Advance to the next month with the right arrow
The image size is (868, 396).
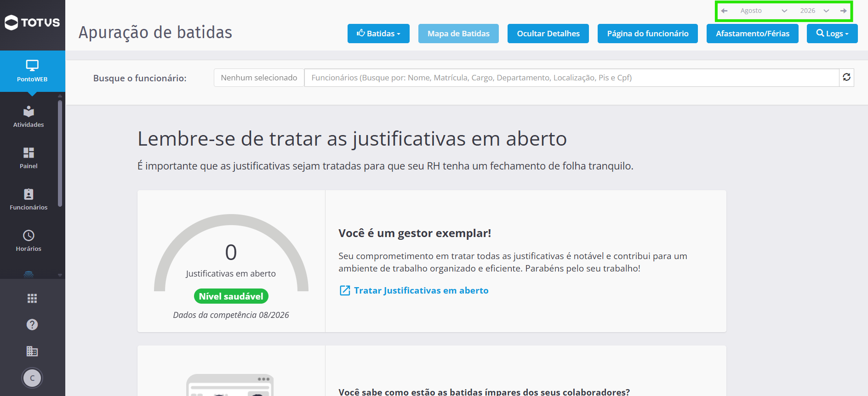[844, 11]
